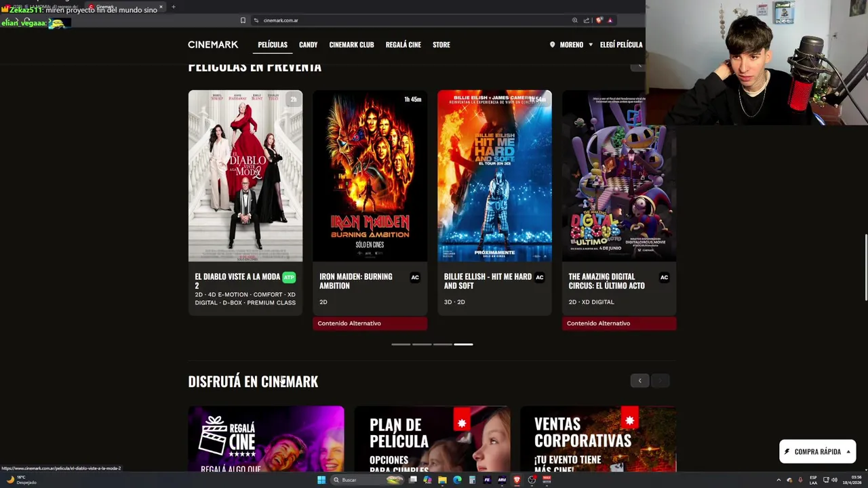
Task: Click the Disfrutá en Cinemark heading
Action: pos(253,382)
